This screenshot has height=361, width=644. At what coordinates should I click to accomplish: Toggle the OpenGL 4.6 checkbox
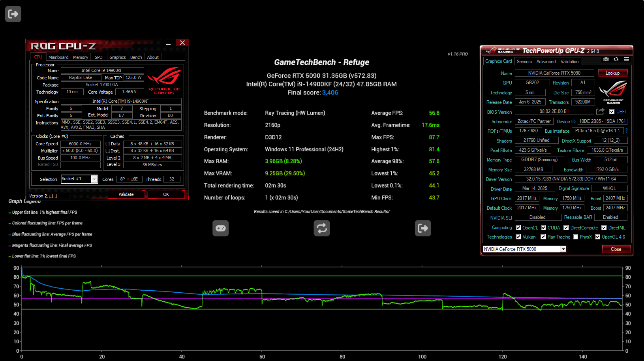tap(597, 237)
